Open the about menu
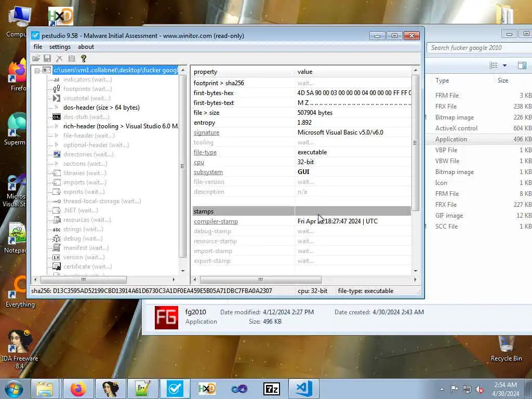This screenshot has width=532, height=399. 86,47
